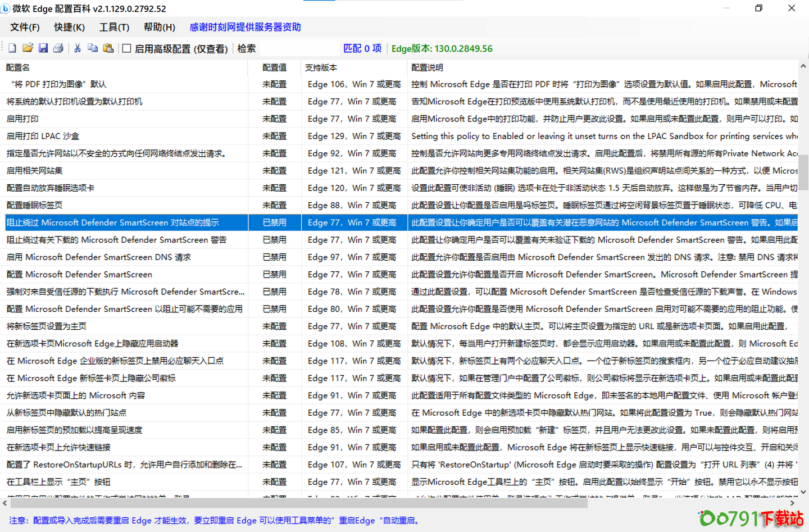This screenshot has height=532, width=809.
Task: Select 指定是否允许网站以不安全的方式向任何网络终结点发出请求 row
Action: (x=399, y=153)
